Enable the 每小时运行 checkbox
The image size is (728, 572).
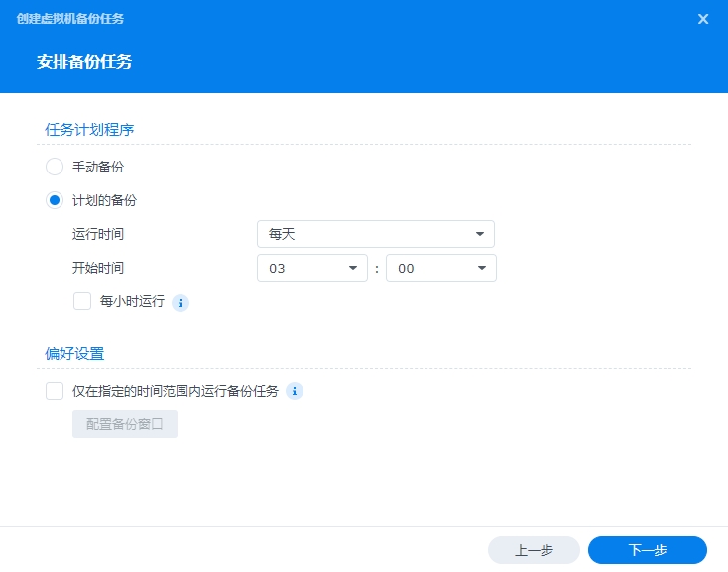coord(82,302)
